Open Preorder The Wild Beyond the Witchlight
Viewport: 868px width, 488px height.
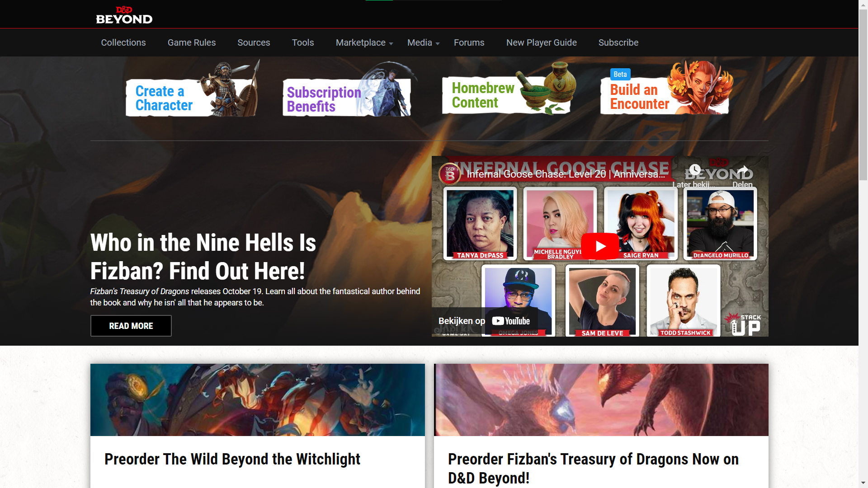click(232, 459)
